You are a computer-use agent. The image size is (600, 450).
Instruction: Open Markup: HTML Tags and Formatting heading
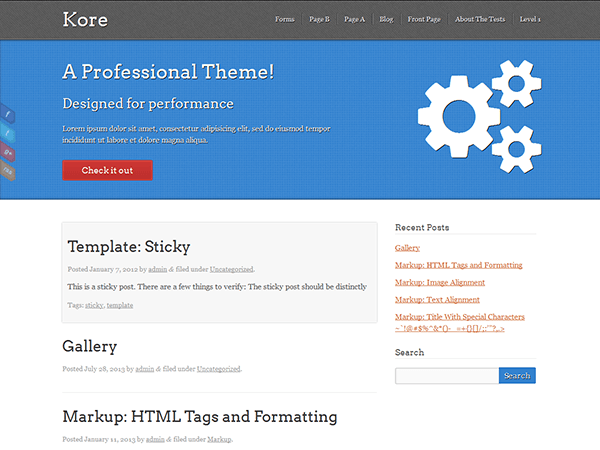[x=200, y=417]
